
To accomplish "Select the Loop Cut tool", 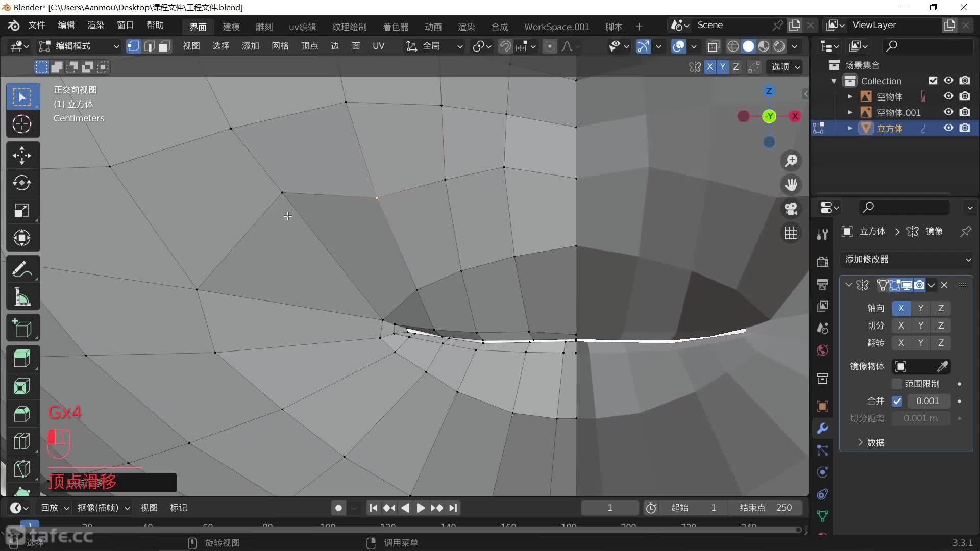I will (22, 441).
